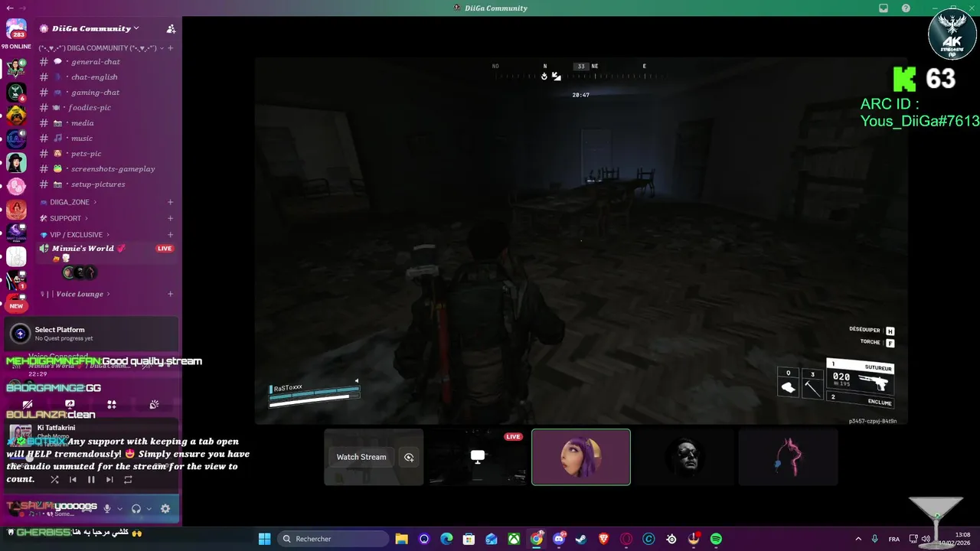Open the inbox icon in Discord title bar
The height and width of the screenshot is (551, 980).
click(884, 8)
